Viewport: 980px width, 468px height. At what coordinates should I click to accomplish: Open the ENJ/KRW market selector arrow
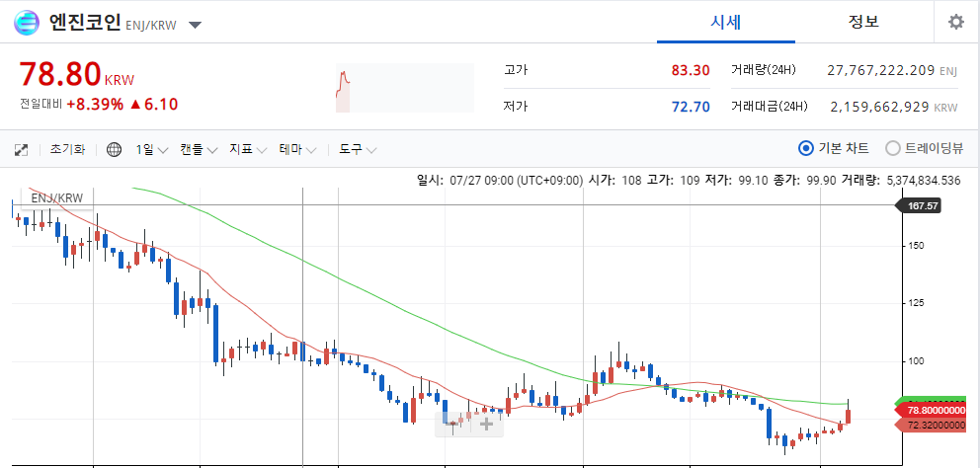(x=195, y=25)
